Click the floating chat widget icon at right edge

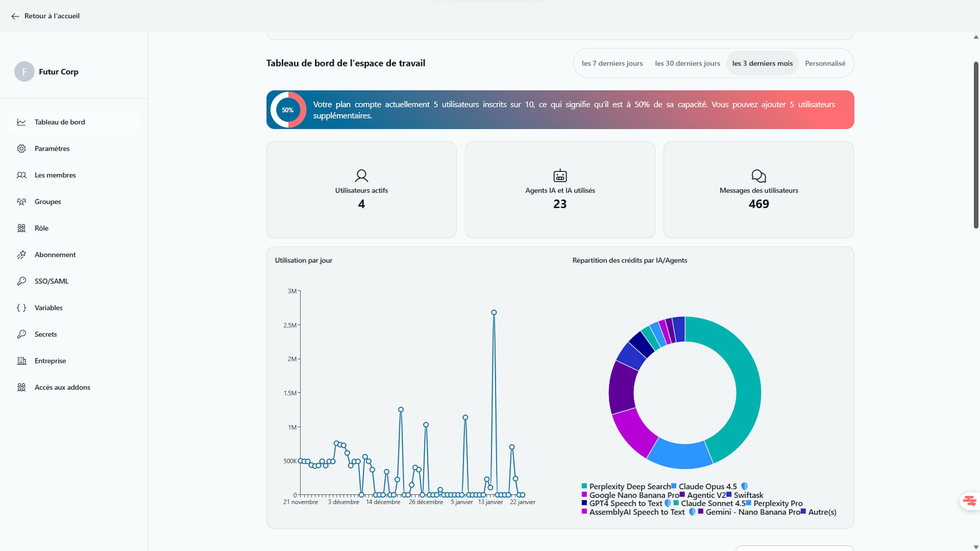pyautogui.click(x=969, y=500)
